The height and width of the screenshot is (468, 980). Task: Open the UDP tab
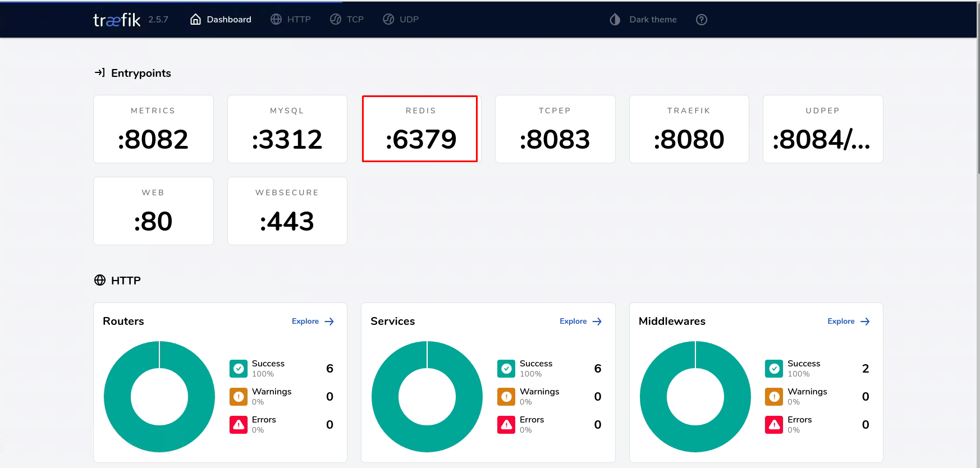[401, 20]
